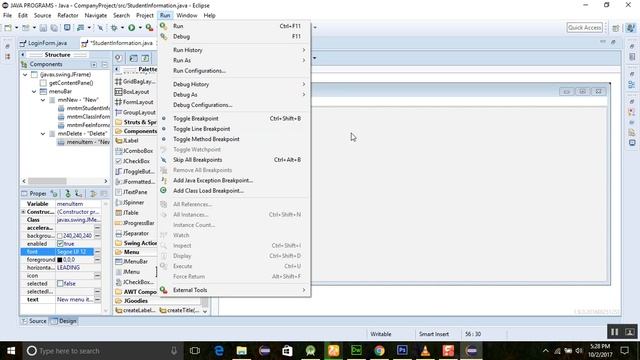Image resolution: width=640 pixels, height=360 pixels.
Task: Select createLabel in JGoodies palette
Action: tap(136, 310)
